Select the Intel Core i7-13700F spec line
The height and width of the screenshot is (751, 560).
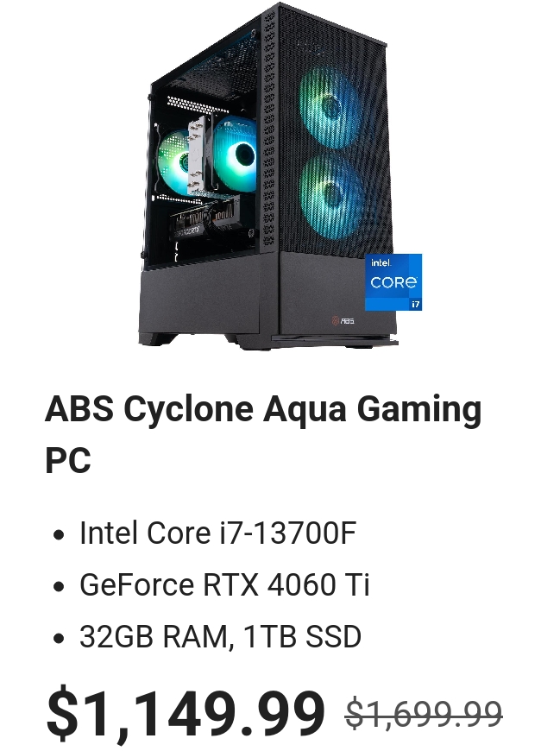(x=217, y=533)
